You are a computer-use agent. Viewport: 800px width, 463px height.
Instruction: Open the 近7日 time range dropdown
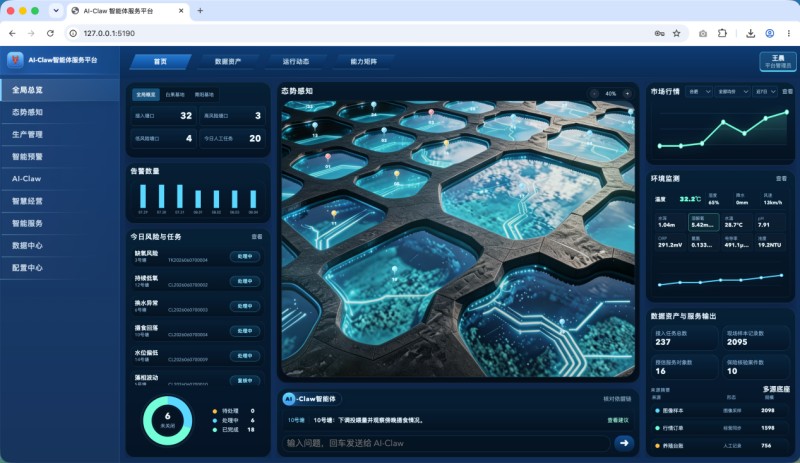click(x=765, y=91)
